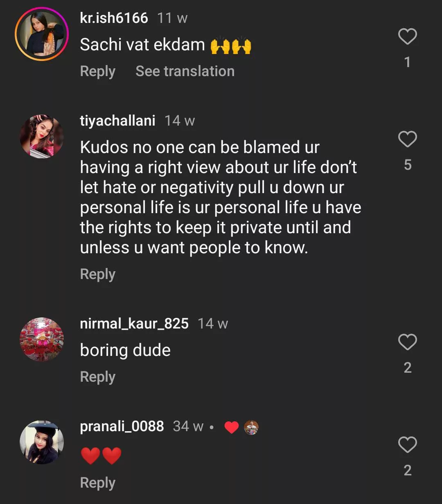Tap heart on nirmal_kaur_825's comment
The width and height of the screenshot is (442, 504).
(x=407, y=342)
